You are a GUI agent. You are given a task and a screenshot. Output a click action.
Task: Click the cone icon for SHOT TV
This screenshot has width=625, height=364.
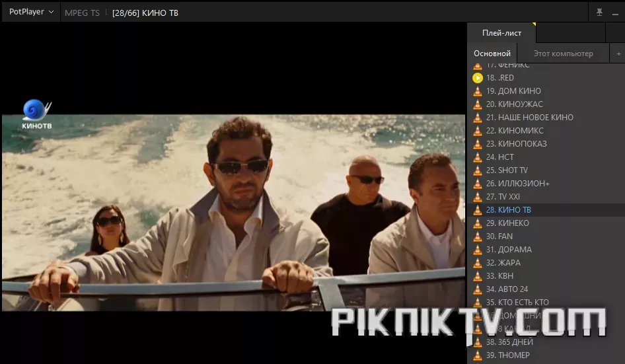pyautogui.click(x=478, y=170)
